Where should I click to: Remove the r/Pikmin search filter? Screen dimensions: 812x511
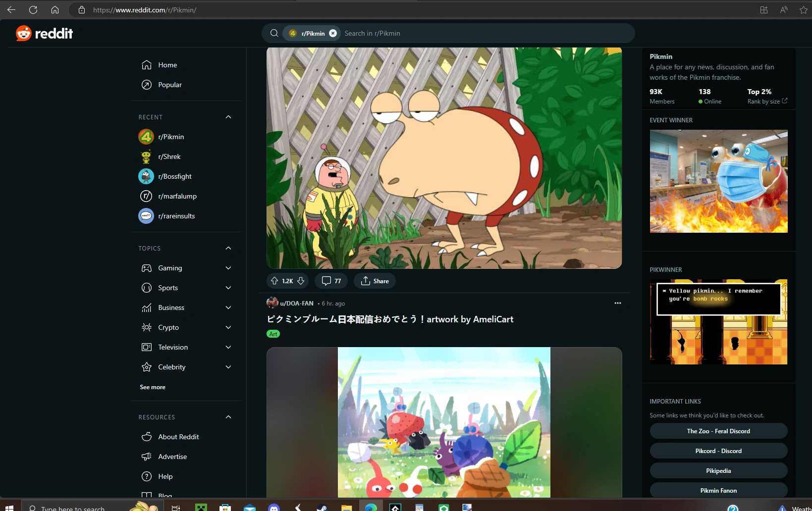coord(333,33)
